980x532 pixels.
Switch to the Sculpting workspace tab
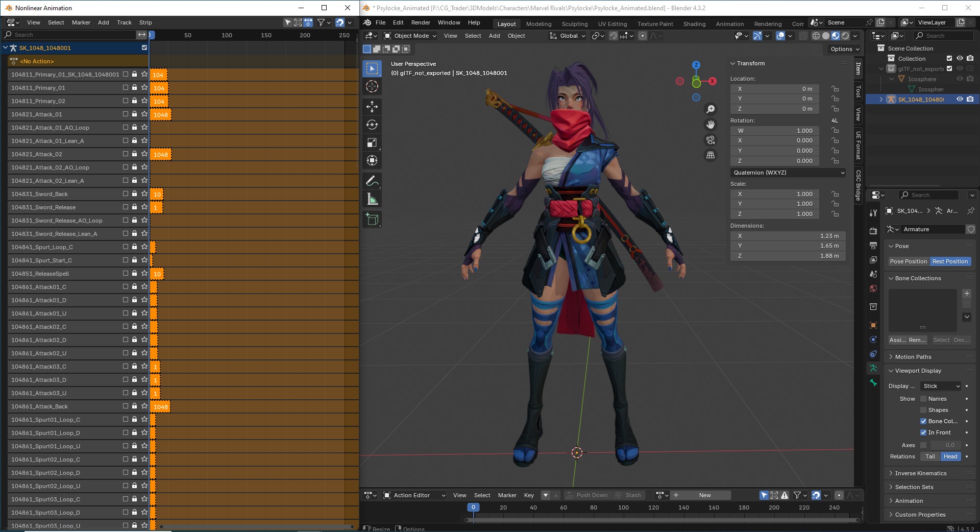pyautogui.click(x=575, y=24)
